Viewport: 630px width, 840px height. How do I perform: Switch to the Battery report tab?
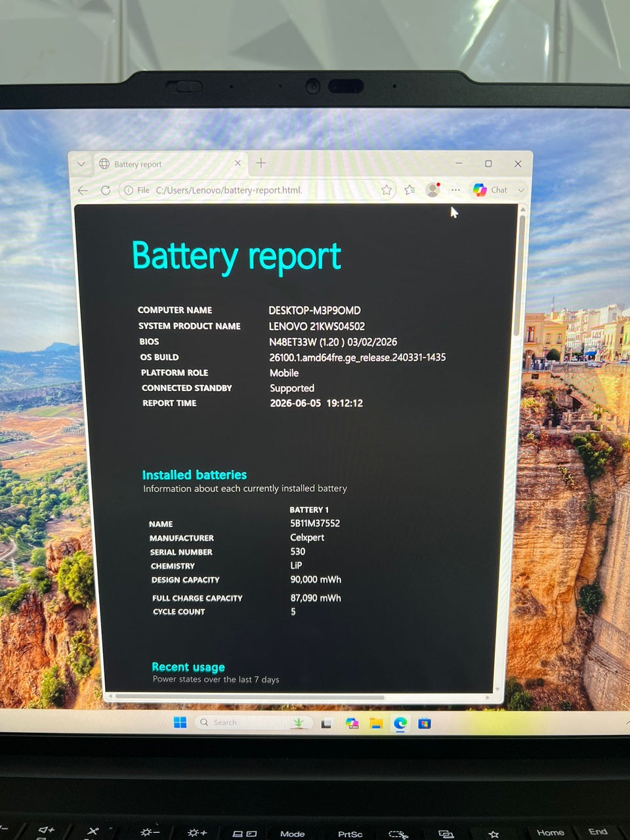[169, 164]
